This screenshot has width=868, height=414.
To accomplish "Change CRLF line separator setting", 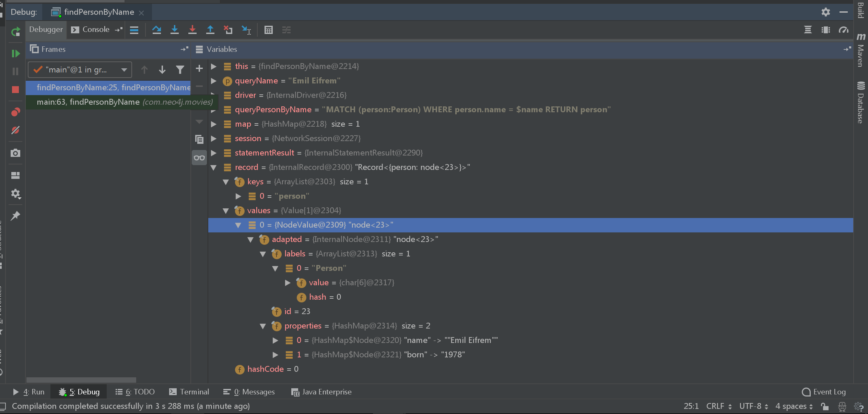I will coord(719,406).
